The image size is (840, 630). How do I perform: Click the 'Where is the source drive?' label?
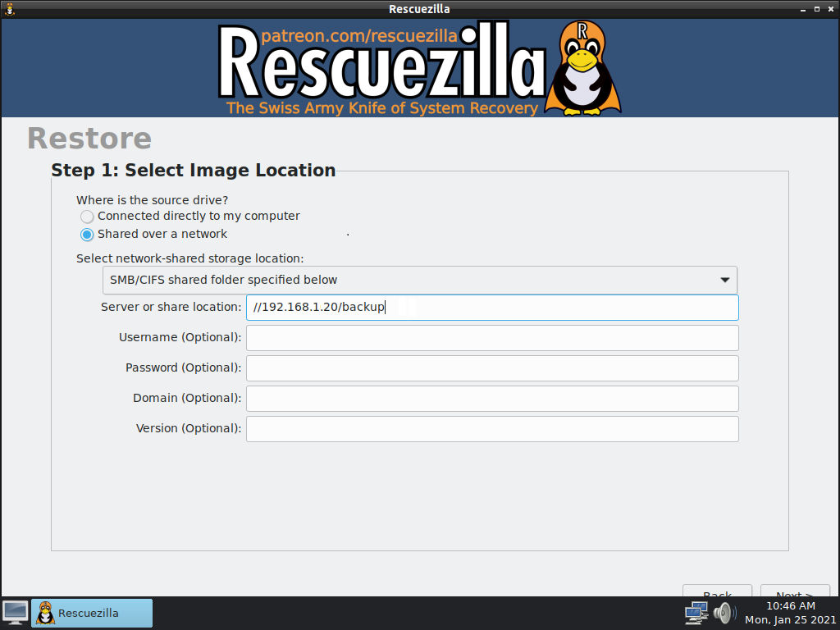point(152,200)
